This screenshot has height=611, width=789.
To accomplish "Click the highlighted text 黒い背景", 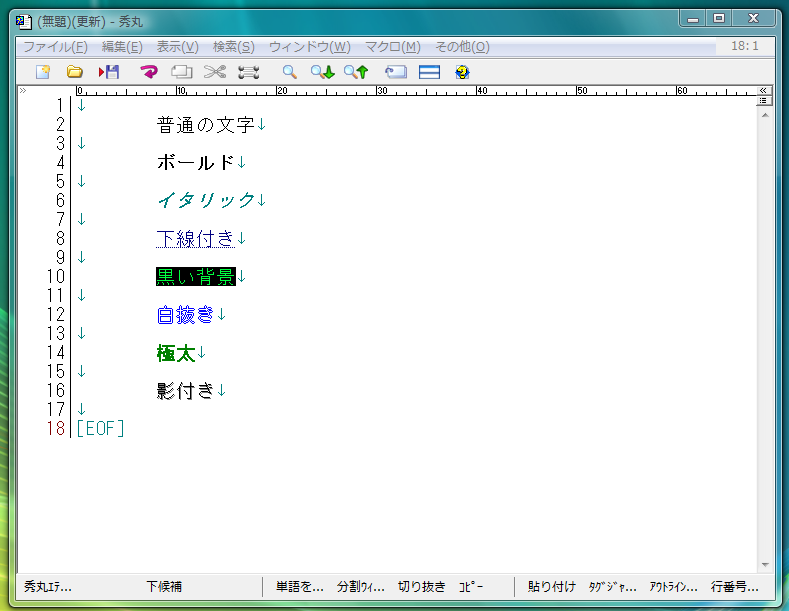I will tap(196, 277).
